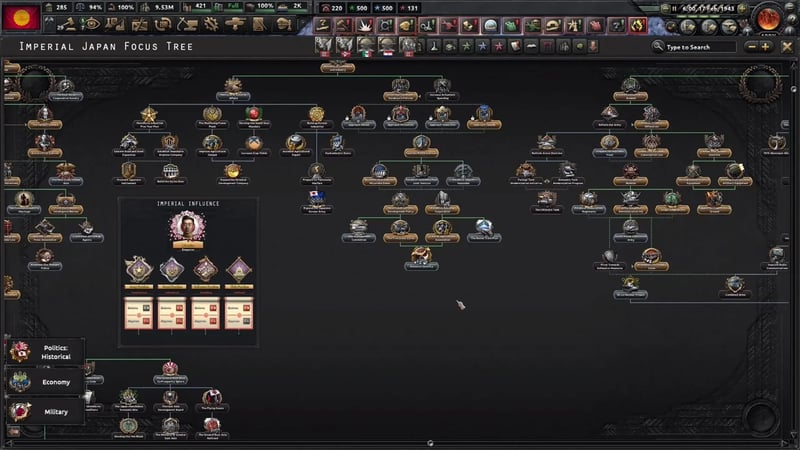This screenshot has width=800, height=450.
Task: Open the Japan flag politics view
Action: pyautogui.click(x=20, y=17)
